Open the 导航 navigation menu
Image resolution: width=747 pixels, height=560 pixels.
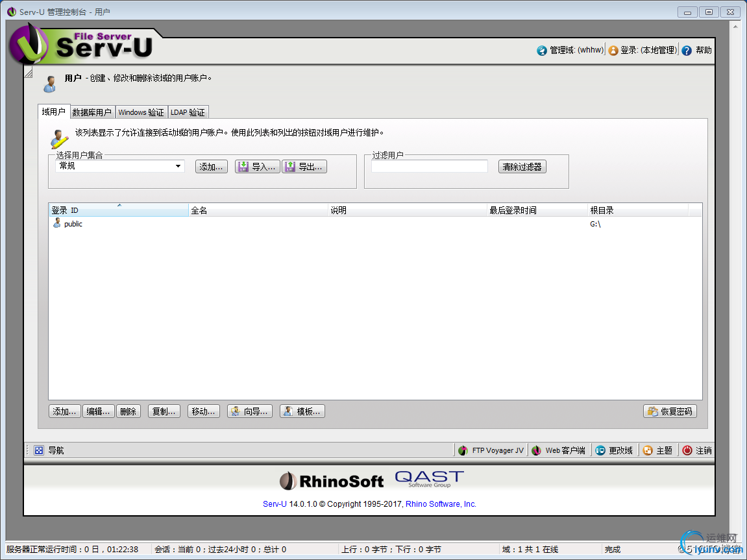point(49,450)
